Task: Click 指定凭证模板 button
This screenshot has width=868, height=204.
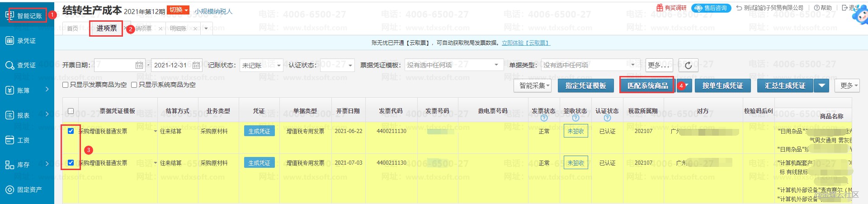Action: pyautogui.click(x=585, y=85)
